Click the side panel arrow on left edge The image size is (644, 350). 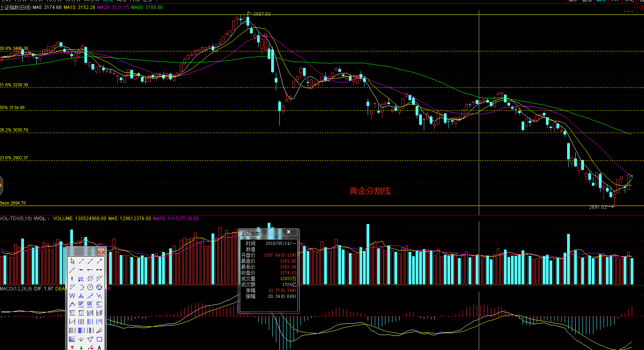click(x=1, y=185)
